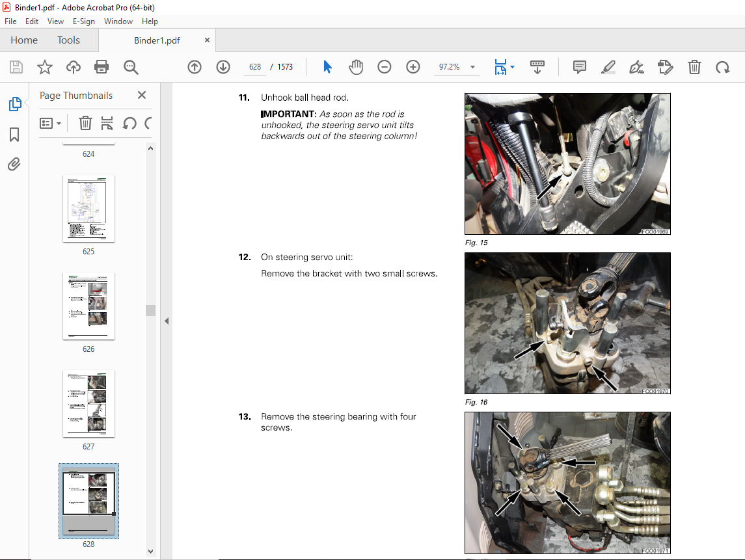
Task: Rotate page clockwise in main toolbar
Action: (x=723, y=67)
